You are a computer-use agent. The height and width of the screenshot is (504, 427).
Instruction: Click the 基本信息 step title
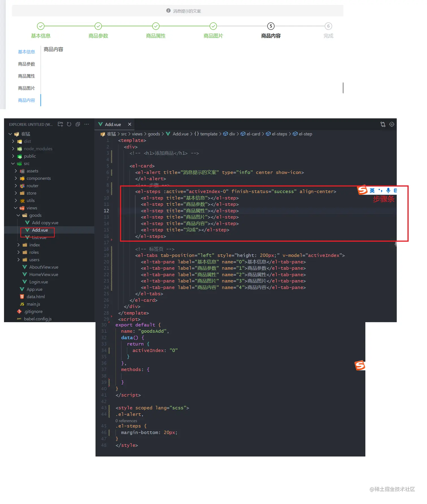(41, 36)
